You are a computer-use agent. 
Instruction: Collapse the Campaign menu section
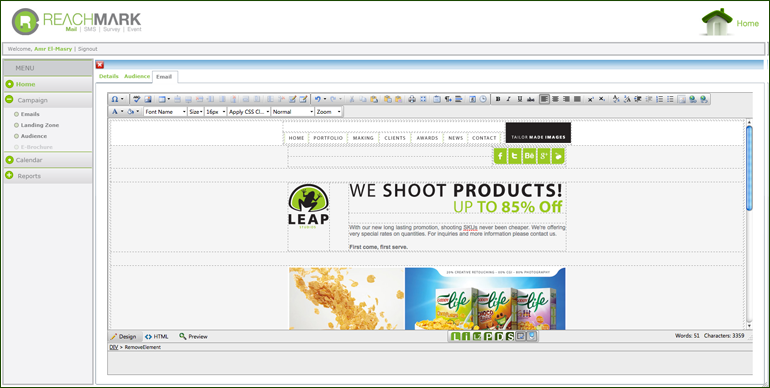click(x=9, y=100)
